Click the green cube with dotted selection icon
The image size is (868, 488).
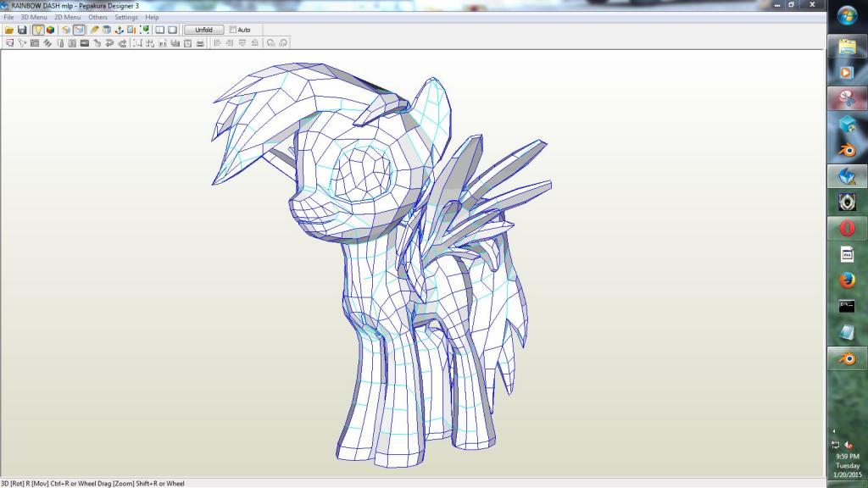144,30
